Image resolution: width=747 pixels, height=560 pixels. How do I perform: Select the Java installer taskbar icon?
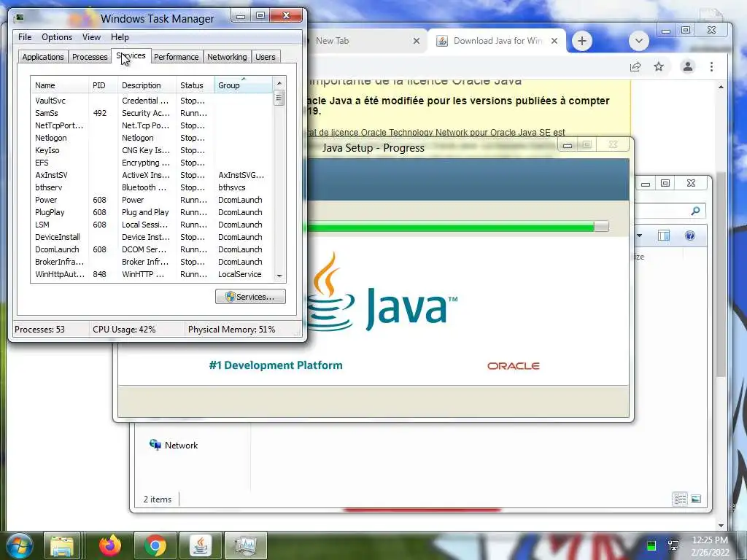pyautogui.click(x=201, y=545)
